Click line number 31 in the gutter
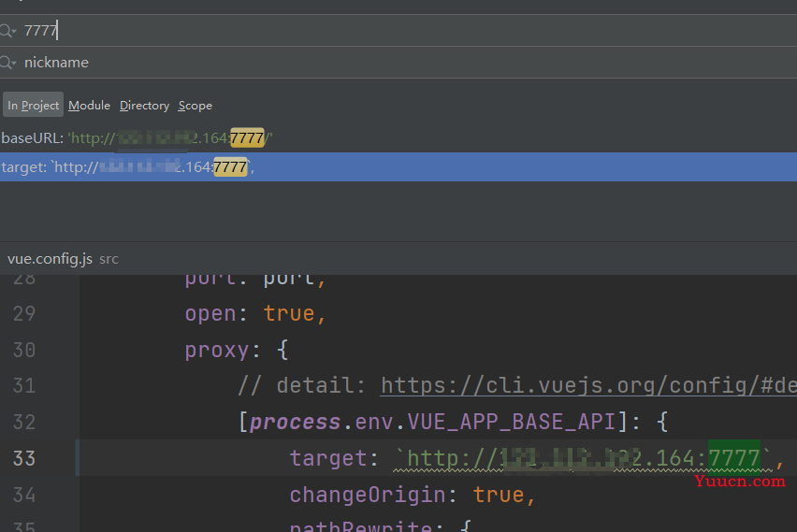797x532 pixels. click(24, 385)
